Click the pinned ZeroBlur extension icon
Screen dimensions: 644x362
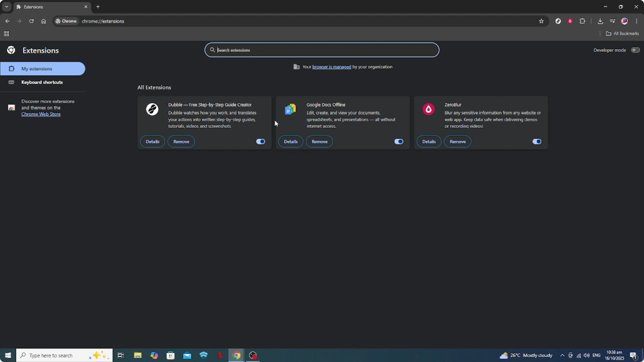[570, 21]
